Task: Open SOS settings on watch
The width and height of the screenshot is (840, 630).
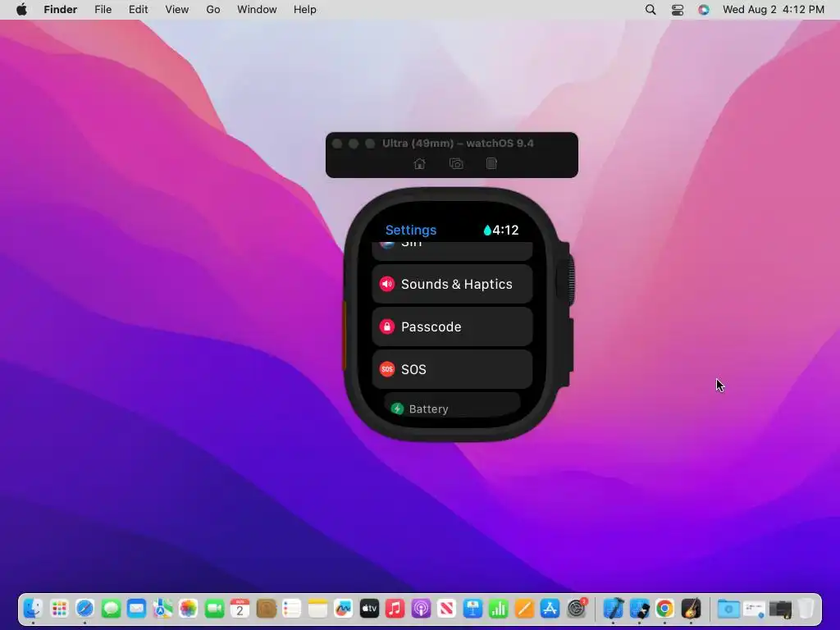Action: (452, 369)
